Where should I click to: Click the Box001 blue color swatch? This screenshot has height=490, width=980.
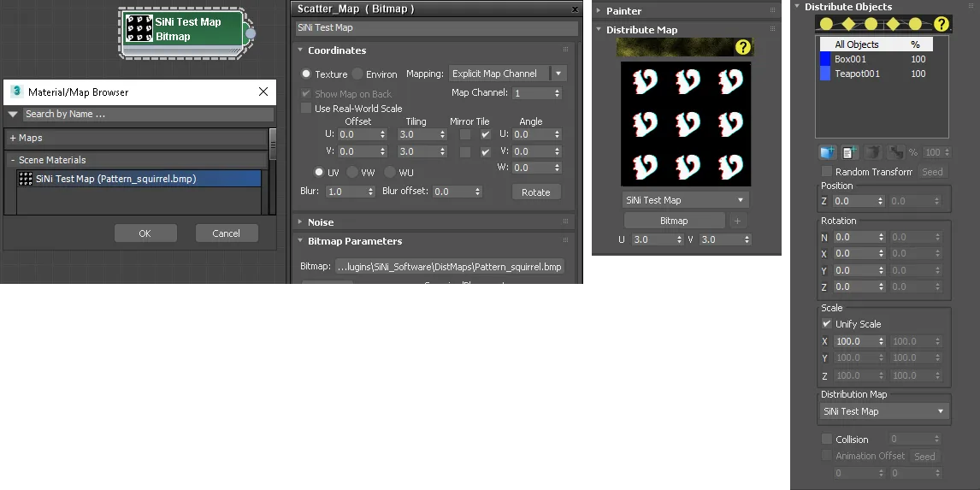point(825,59)
